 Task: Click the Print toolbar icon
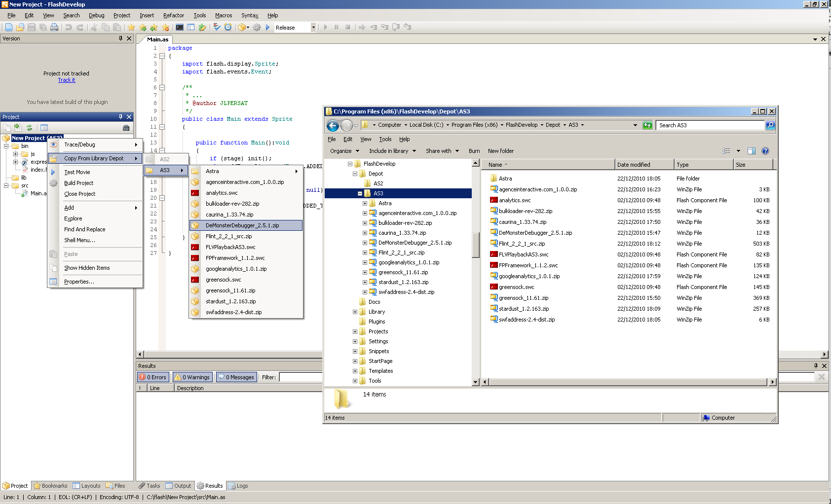[x=54, y=28]
